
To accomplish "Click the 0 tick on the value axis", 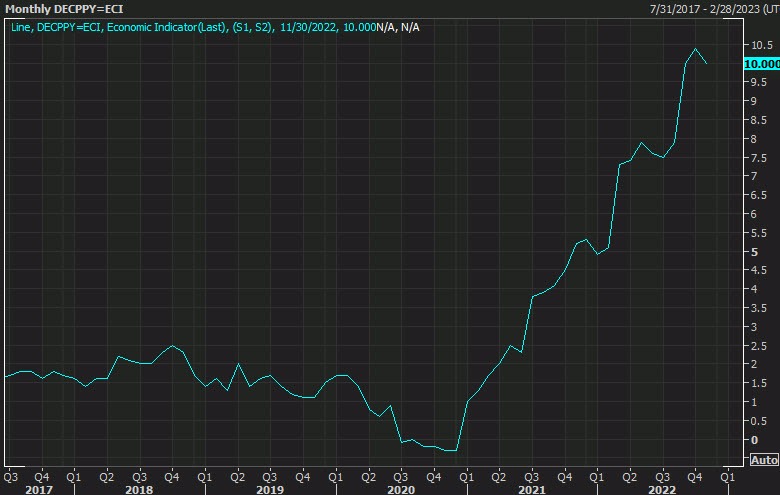I will click(755, 440).
